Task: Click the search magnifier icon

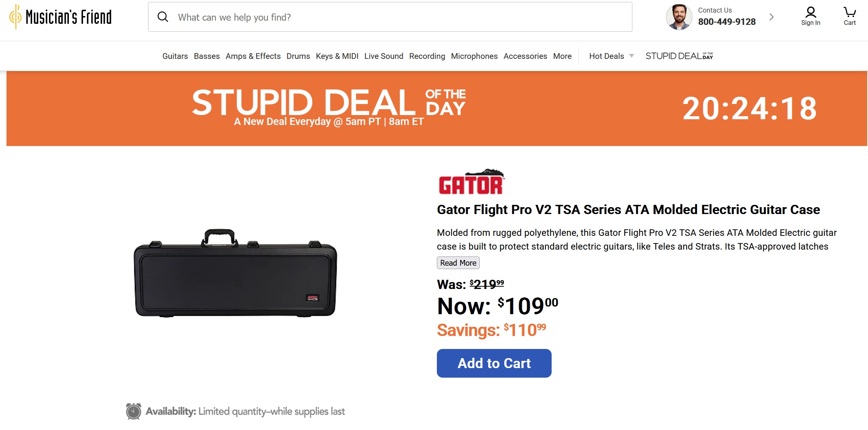Action: click(x=163, y=17)
